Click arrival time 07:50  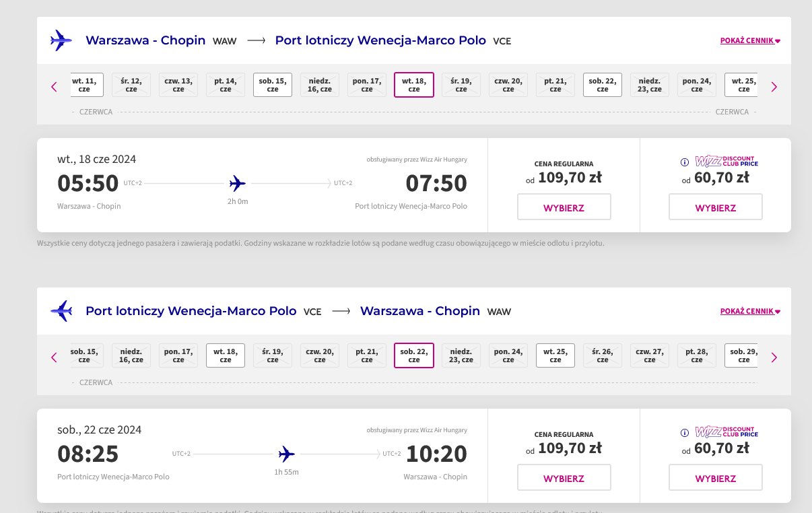pyautogui.click(x=436, y=183)
